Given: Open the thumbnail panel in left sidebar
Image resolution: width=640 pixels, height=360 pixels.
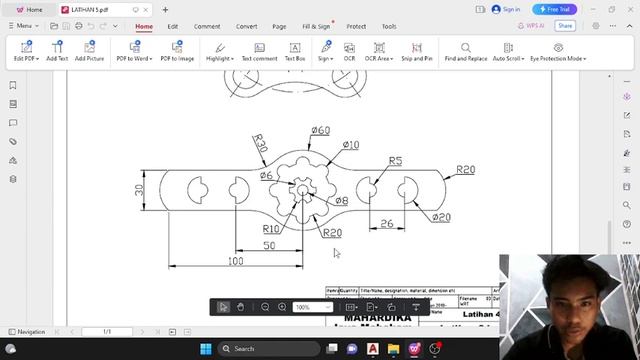Looking at the screenshot, I should (13, 104).
